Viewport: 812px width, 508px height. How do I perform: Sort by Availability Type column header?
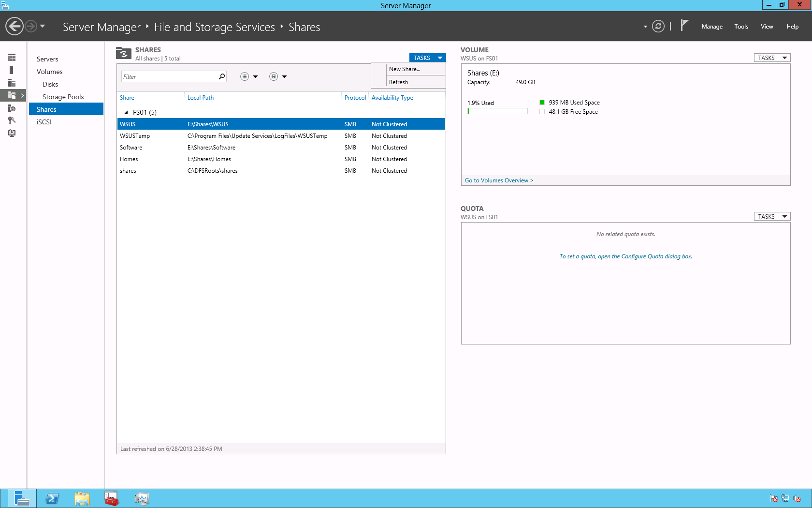click(x=392, y=98)
